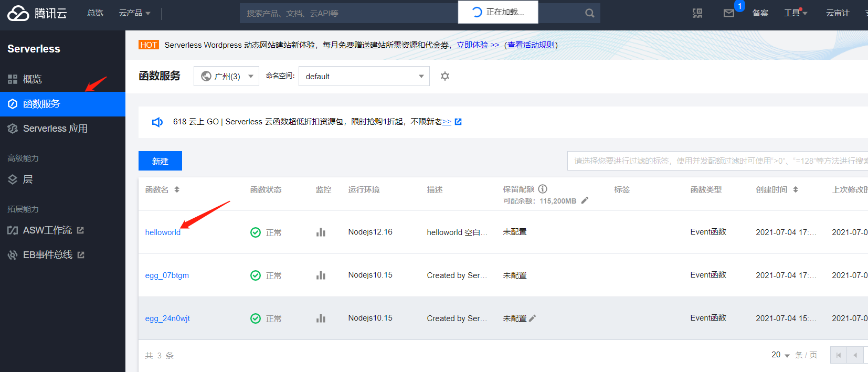This screenshot has width=868, height=372.
Task: Open the egg_24n0wjt function
Action: [x=167, y=318]
